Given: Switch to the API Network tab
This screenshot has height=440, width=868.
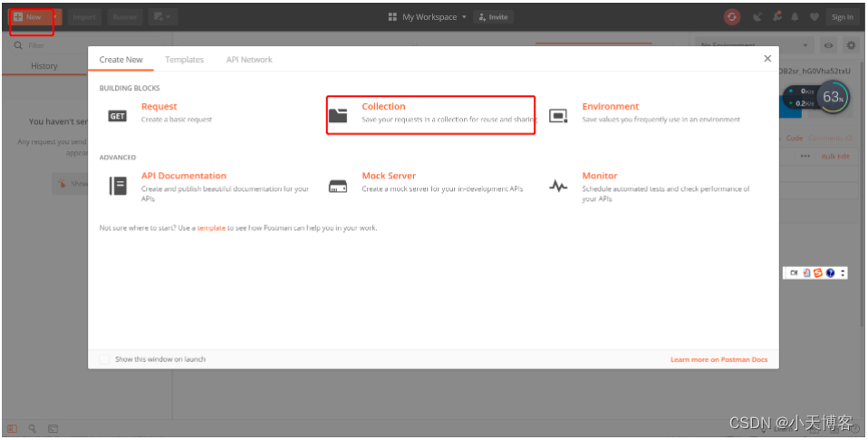Looking at the screenshot, I should [x=249, y=59].
